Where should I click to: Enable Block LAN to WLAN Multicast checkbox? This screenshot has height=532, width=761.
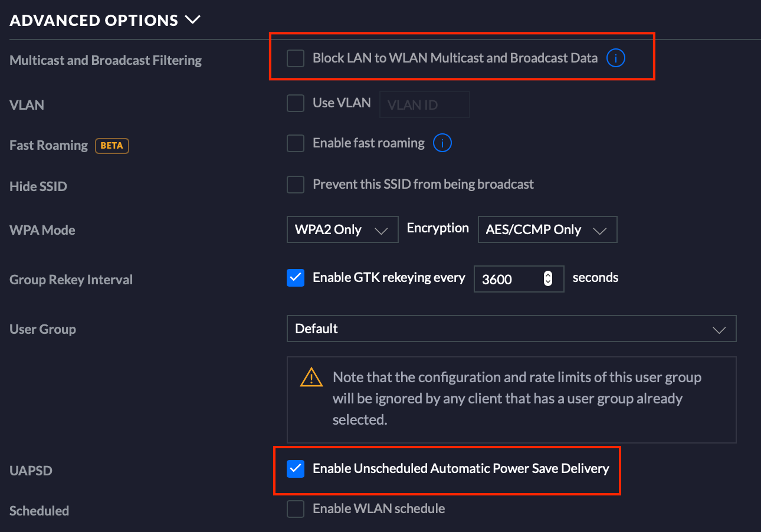[296, 58]
